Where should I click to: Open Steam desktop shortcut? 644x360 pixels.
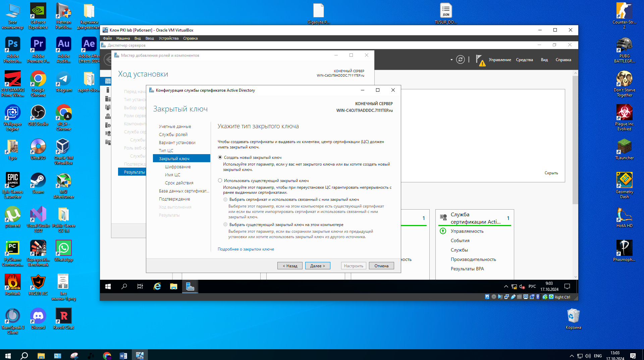[38, 183]
